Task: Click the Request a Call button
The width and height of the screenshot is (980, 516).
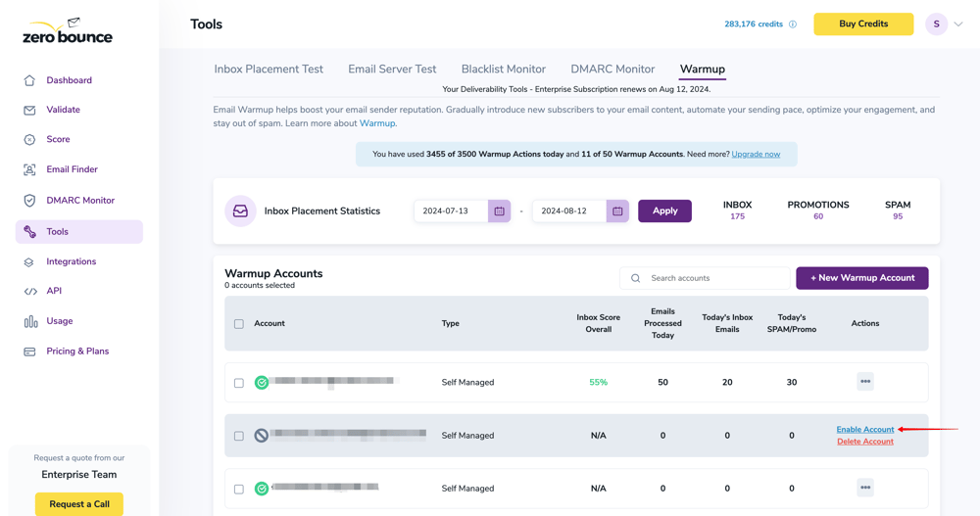Action: tap(78, 504)
